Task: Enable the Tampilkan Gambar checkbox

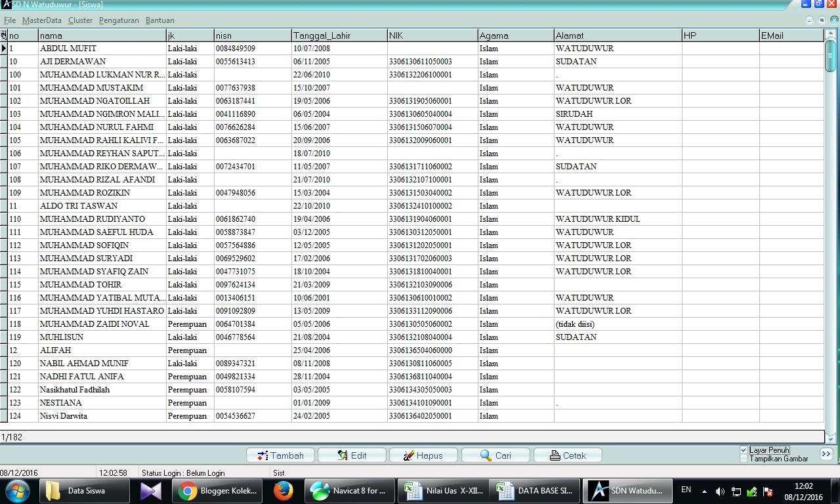Action: [x=742, y=459]
